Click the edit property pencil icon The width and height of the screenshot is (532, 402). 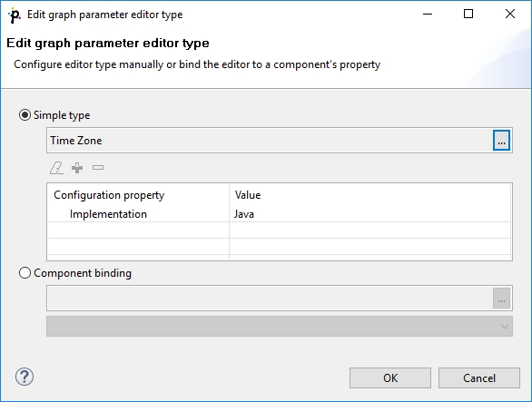tap(56, 168)
